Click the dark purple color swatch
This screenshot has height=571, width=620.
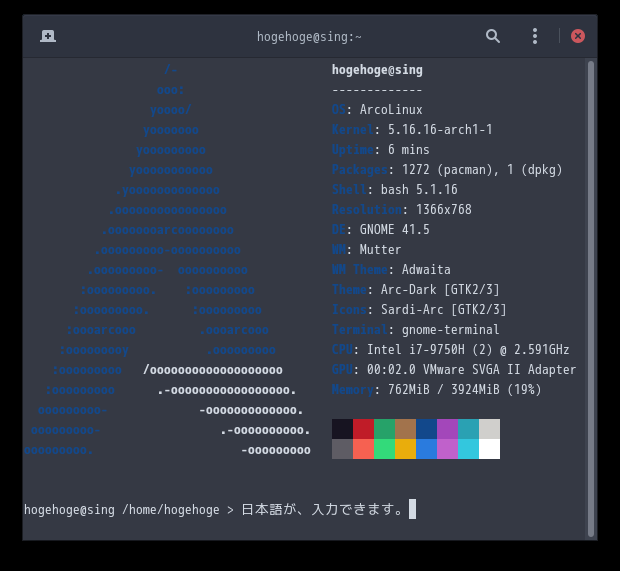pyautogui.click(x=447, y=429)
